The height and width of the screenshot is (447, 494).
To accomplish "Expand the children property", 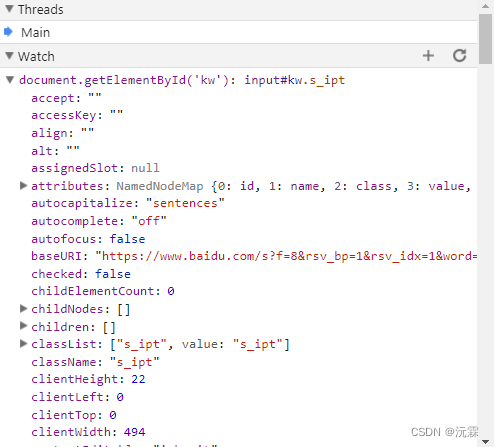I will pyautogui.click(x=23, y=326).
